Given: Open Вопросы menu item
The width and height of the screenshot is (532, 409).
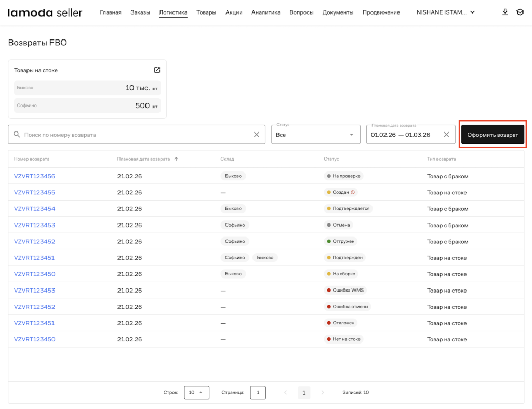Looking at the screenshot, I should pos(301,12).
